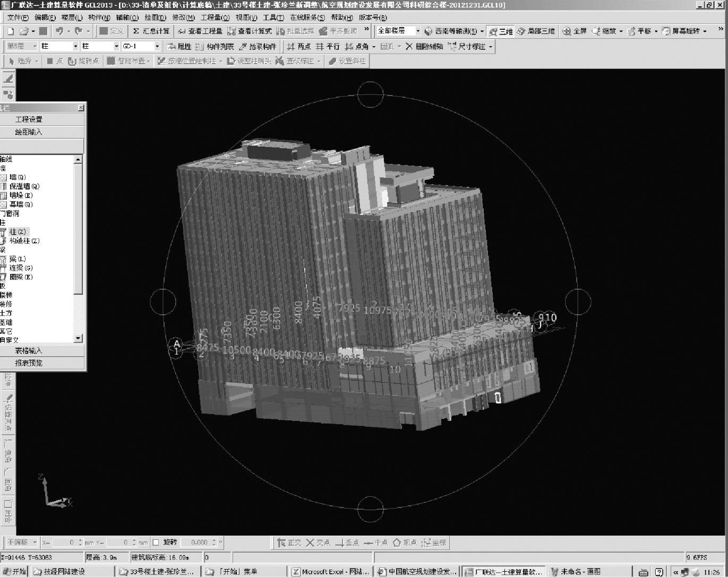728x577 pixels.
Task: Open 查看计算式 formula view
Action: tap(250, 31)
